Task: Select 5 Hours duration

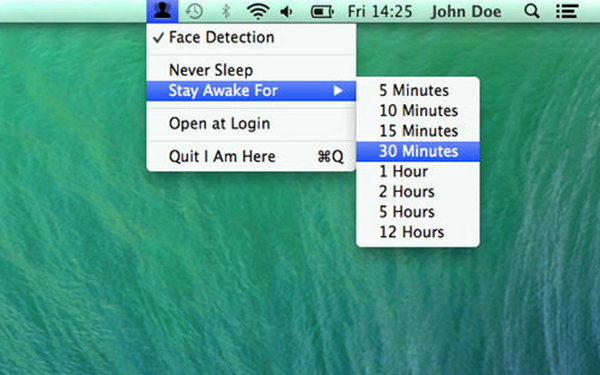Action: [418, 212]
